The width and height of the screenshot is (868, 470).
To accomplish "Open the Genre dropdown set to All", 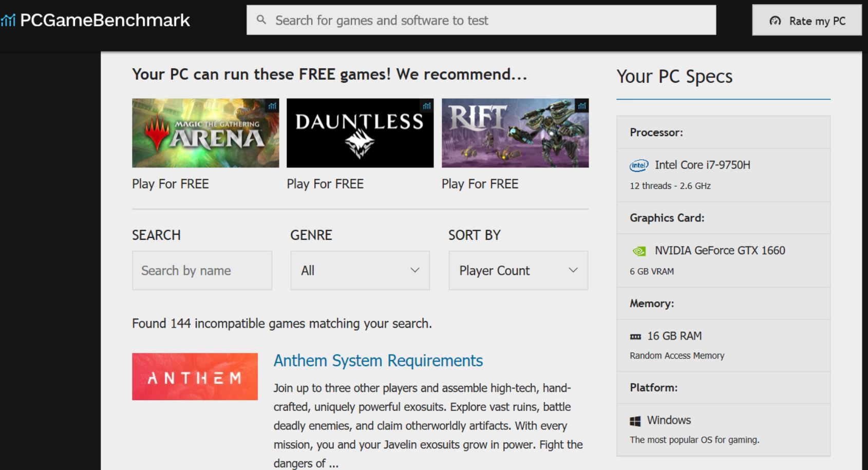I will click(x=360, y=270).
